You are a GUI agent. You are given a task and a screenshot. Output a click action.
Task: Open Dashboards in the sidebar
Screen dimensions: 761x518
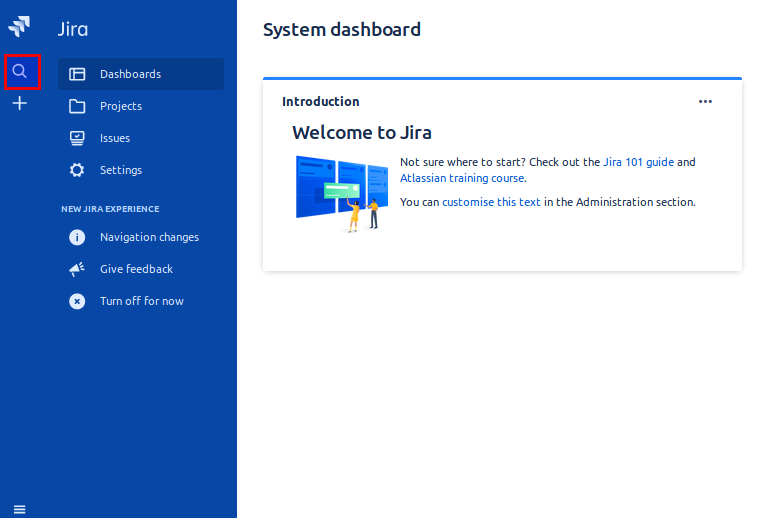point(141,74)
